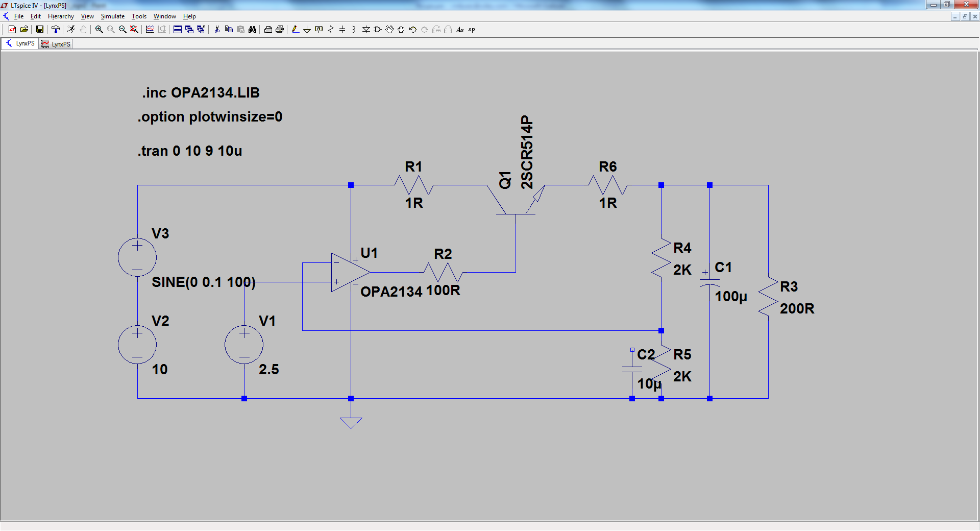Screen dimensions: 980x531
Task: Click the SINE(0 0.1 100) source value
Action: point(204,282)
